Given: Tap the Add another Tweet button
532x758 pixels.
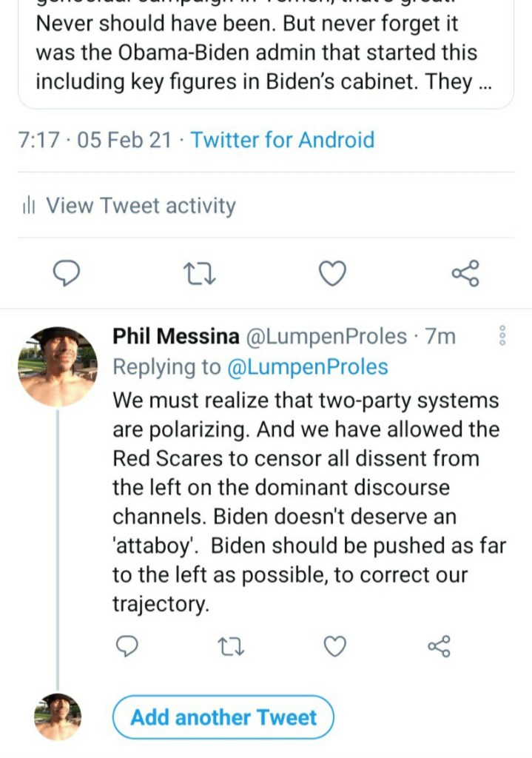Looking at the screenshot, I should tap(223, 717).
